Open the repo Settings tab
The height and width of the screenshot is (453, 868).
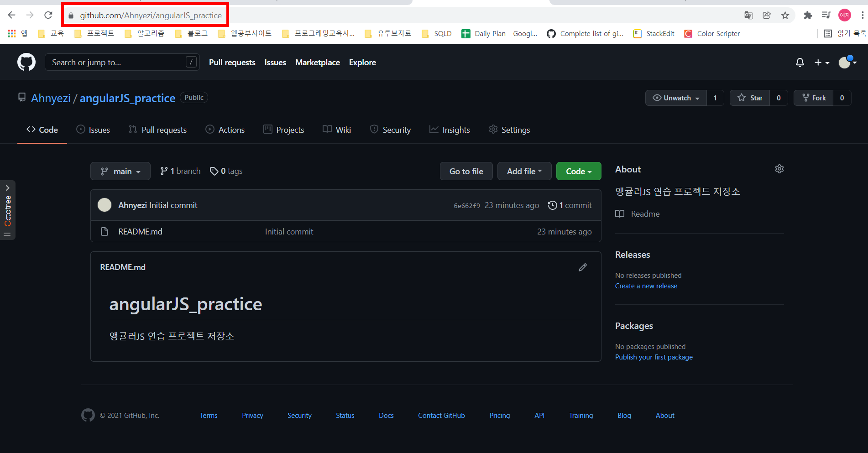pos(509,130)
